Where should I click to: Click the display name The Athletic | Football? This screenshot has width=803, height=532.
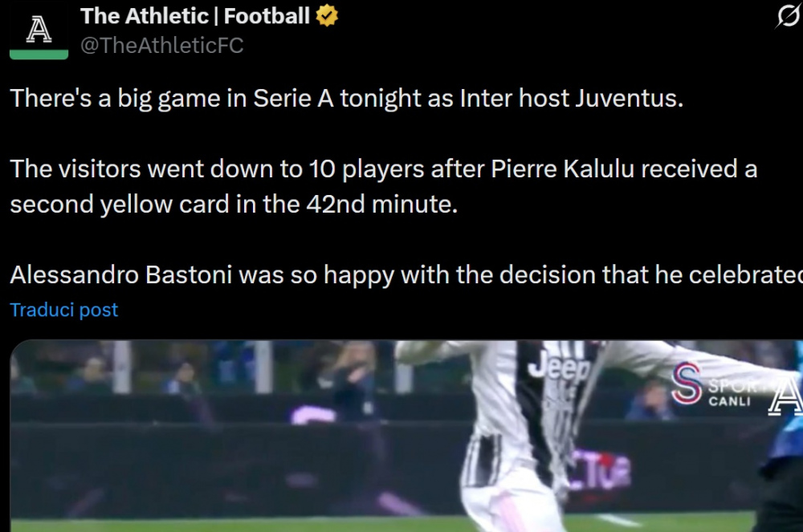193,14
